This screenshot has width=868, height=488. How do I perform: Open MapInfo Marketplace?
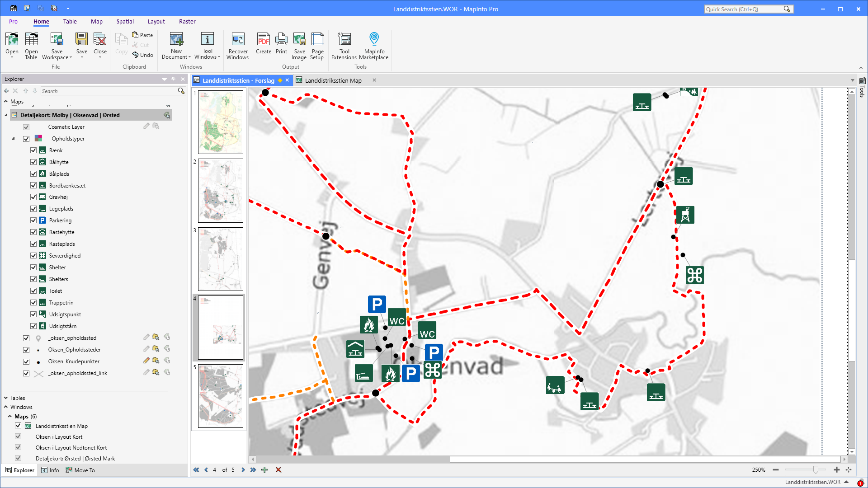point(373,40)
